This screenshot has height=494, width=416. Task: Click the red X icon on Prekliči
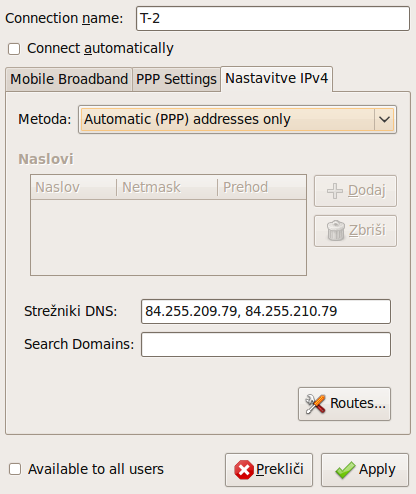coord(244,470)
